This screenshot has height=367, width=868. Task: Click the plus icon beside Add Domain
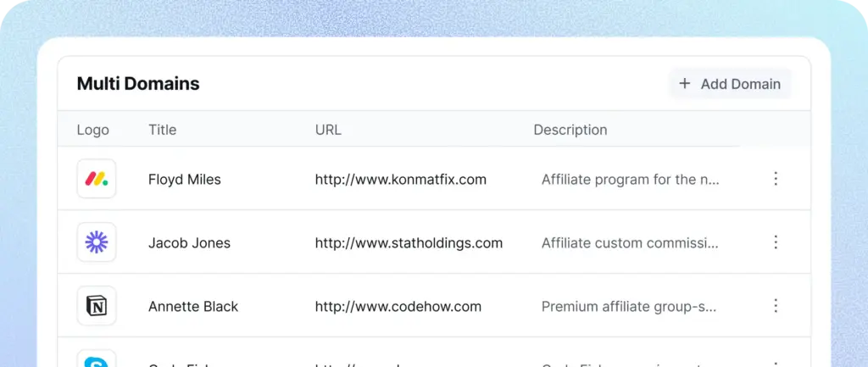pyautogui.click(x=685, y=84)
